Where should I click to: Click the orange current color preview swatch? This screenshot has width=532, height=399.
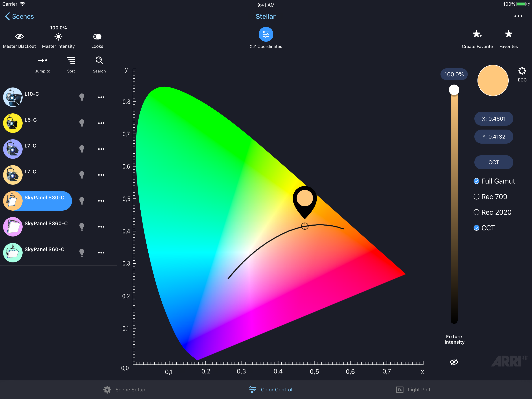(x=493, y=80)
